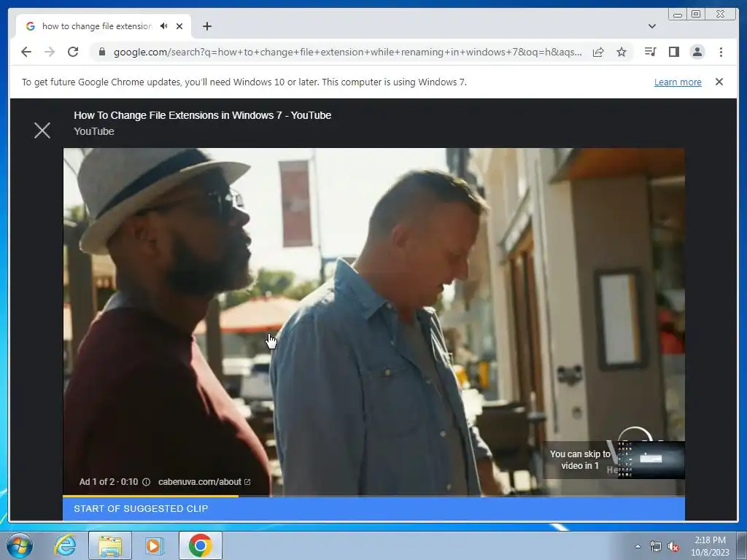Open the muted volume tray icon
747x560 pixels.
click(673, 547)
